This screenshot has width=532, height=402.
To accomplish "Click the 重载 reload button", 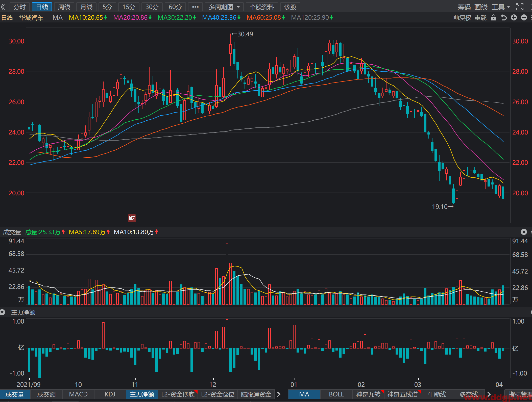I will (x=480, y=18).
